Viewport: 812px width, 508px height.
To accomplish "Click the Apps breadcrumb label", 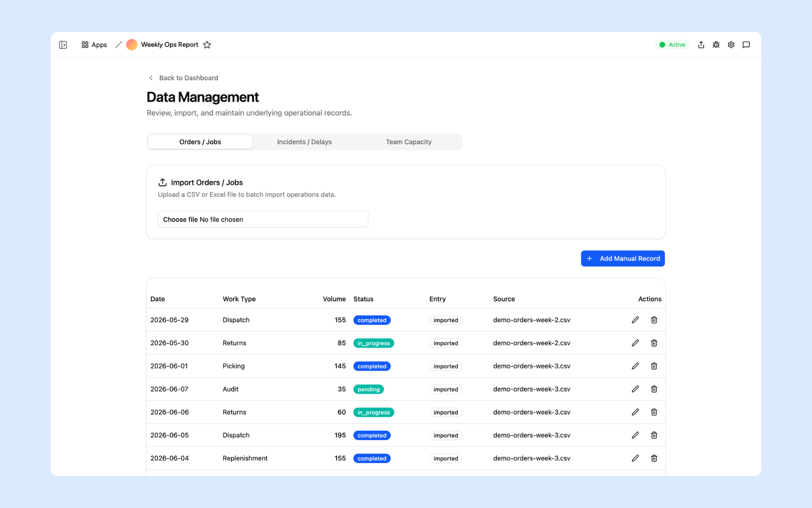I will [x=99, y=45].
